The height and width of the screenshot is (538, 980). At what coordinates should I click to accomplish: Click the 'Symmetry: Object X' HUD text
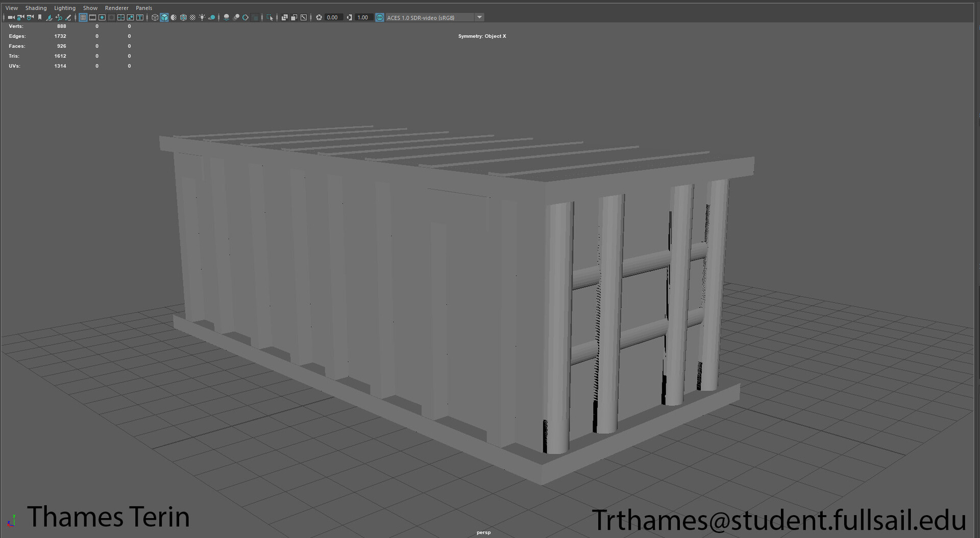(x=482, y=36)
